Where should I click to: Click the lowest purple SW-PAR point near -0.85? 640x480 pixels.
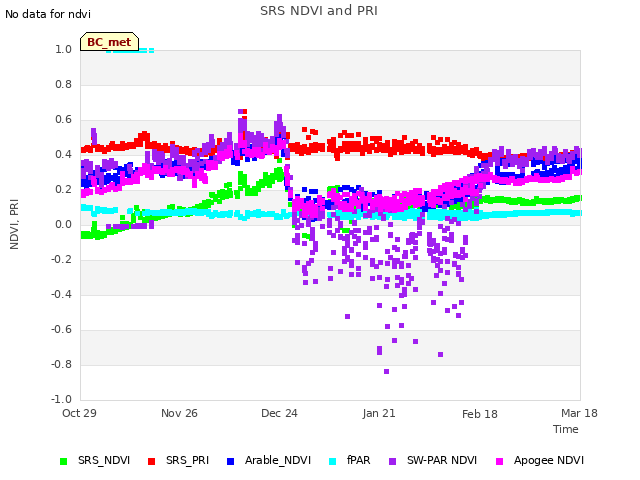[x=387, y=371]
